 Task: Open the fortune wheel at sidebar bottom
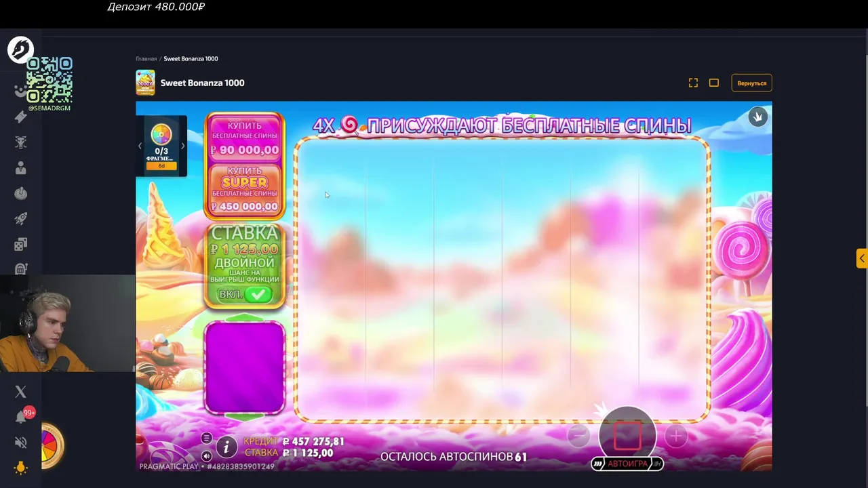[52, 446]
